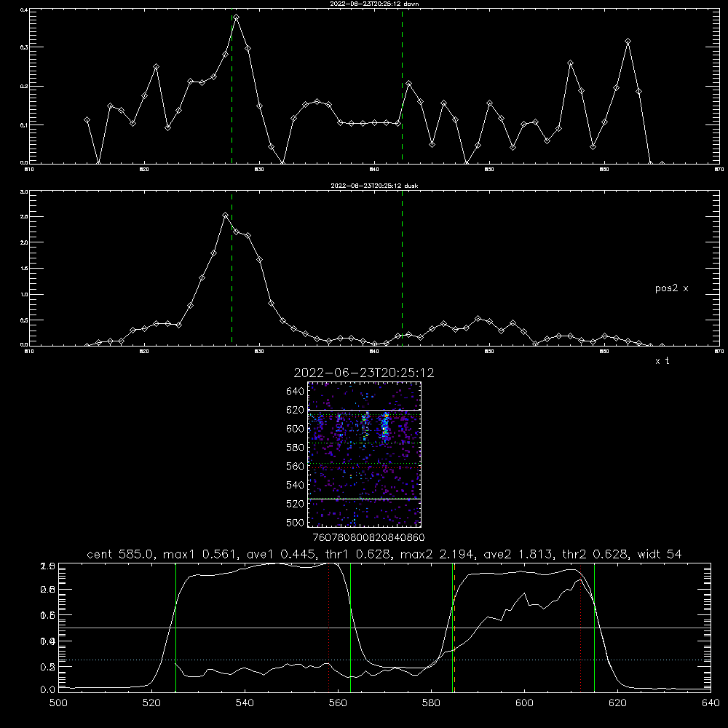Screen dimensions: 728x728
Task: Click the '560' tick label of bottom plot
Action: click(338, 703)
